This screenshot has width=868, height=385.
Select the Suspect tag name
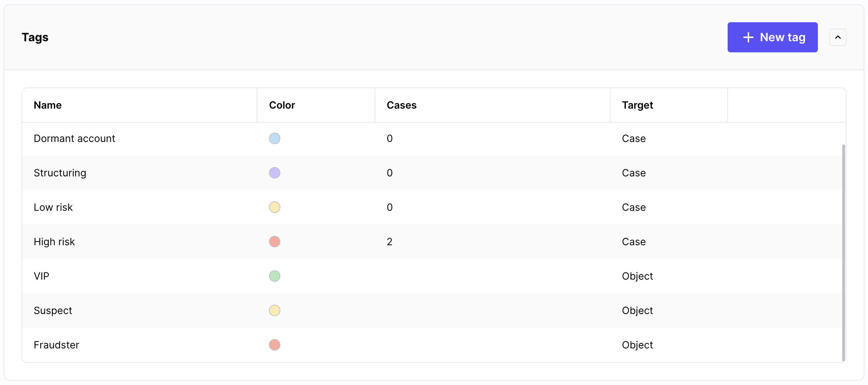click(x=53, y=310)
